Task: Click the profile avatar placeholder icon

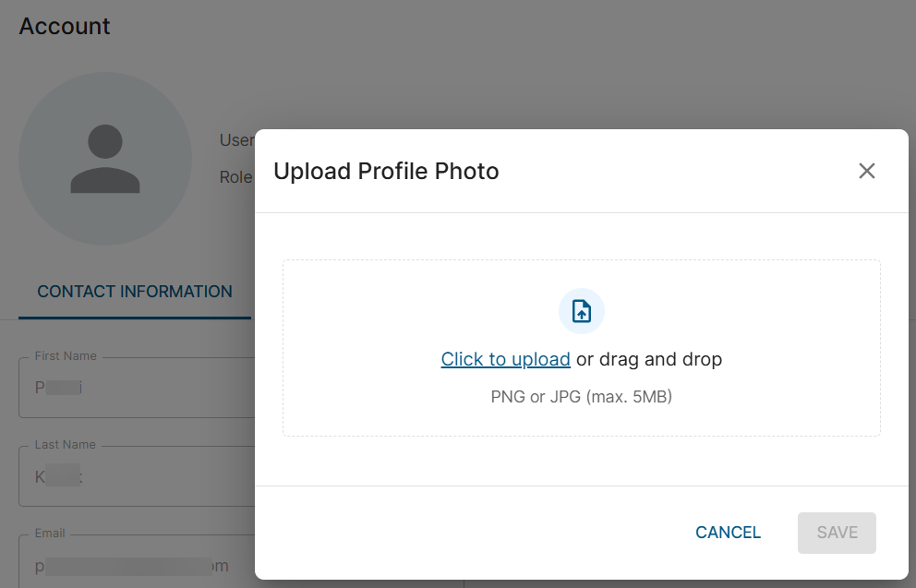Action: (x=105, y=159)
